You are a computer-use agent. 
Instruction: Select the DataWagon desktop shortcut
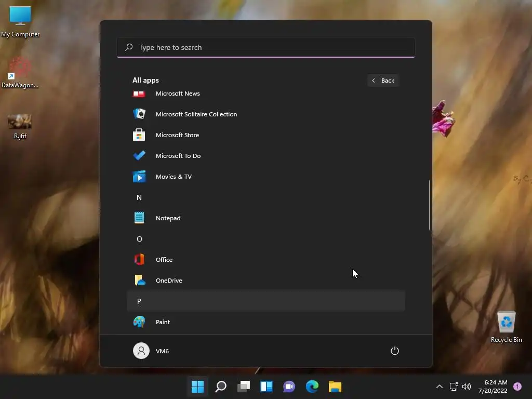pyautogui.click(x=20, y=73)
